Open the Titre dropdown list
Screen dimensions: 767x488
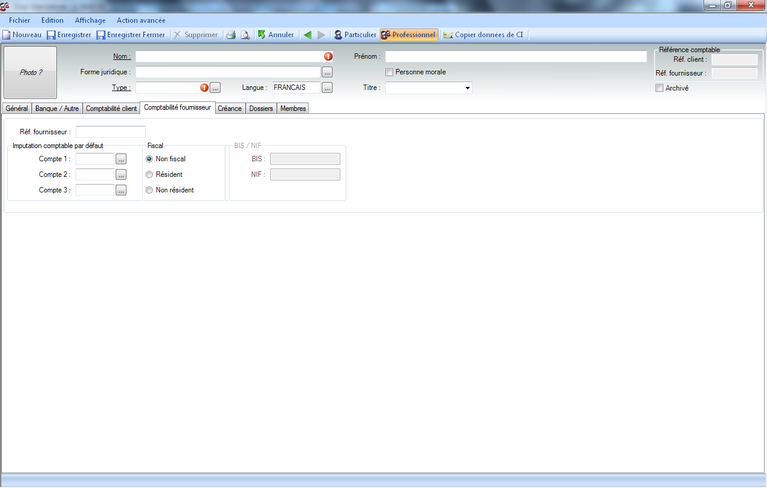[467, 88]
